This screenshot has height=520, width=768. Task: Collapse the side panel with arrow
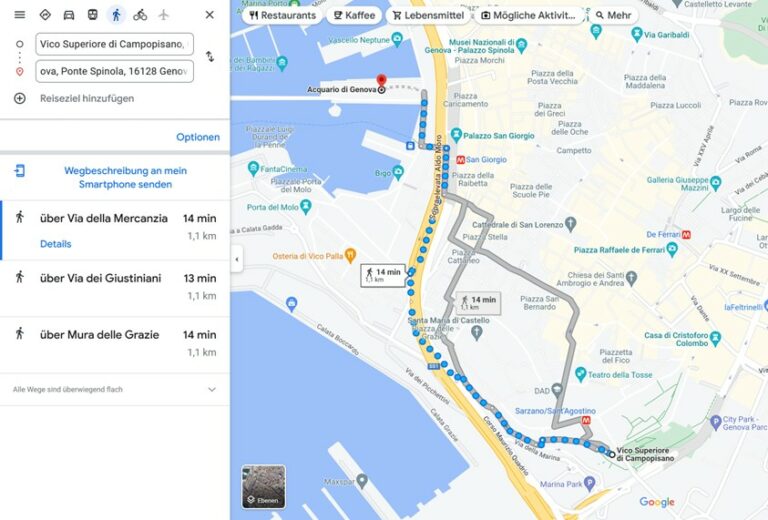pos(237,259)
